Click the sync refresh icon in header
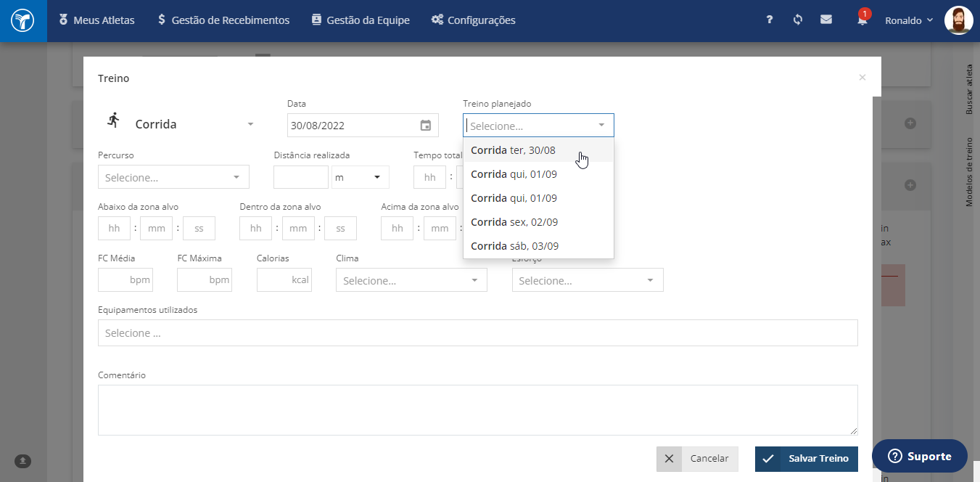Viewport: 980px width, 482px height. coord(798,20)
